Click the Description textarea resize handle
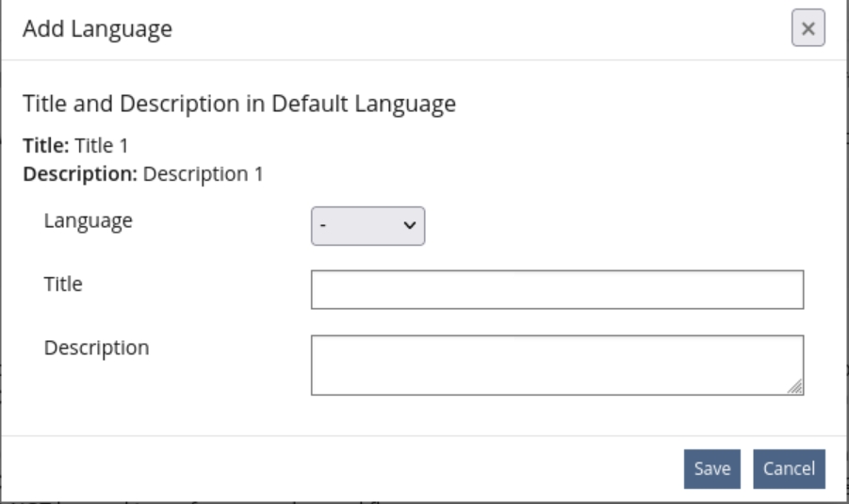This screenshot has width=849, height=504. click(796, 388)
